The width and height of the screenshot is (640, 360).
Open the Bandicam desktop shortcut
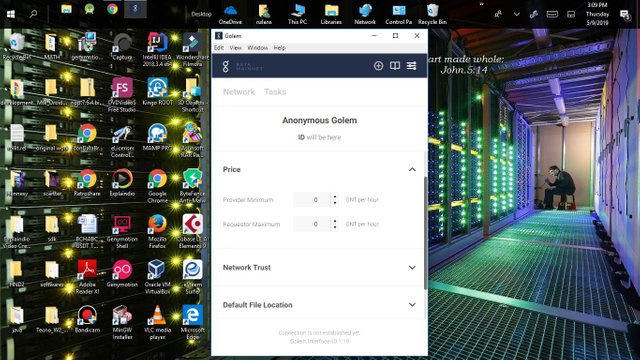click(87, 319)
